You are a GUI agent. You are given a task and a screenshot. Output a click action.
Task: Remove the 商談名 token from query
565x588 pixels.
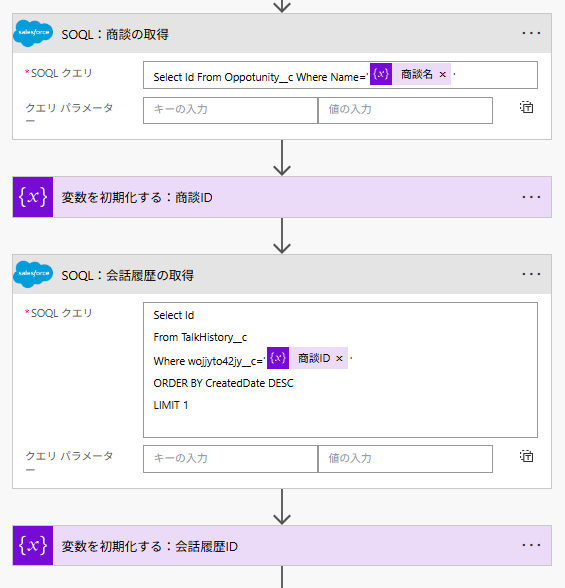pyautogui.click(x=442, y=75)
